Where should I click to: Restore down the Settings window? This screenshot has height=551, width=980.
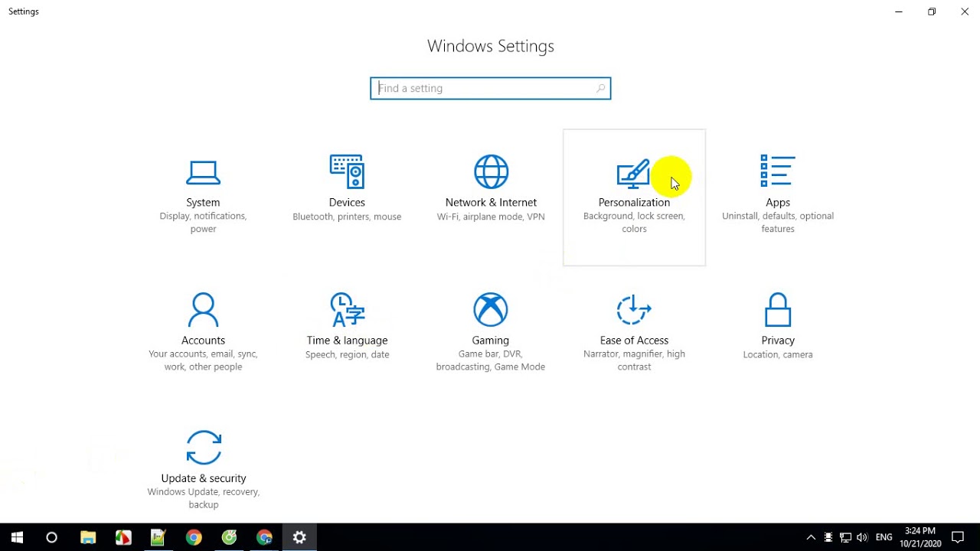(932, 11)
